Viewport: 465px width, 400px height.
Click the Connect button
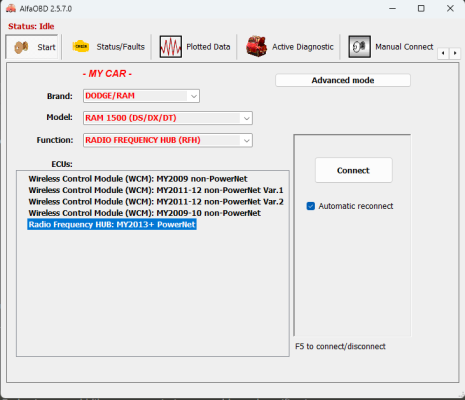pos(354,170)
